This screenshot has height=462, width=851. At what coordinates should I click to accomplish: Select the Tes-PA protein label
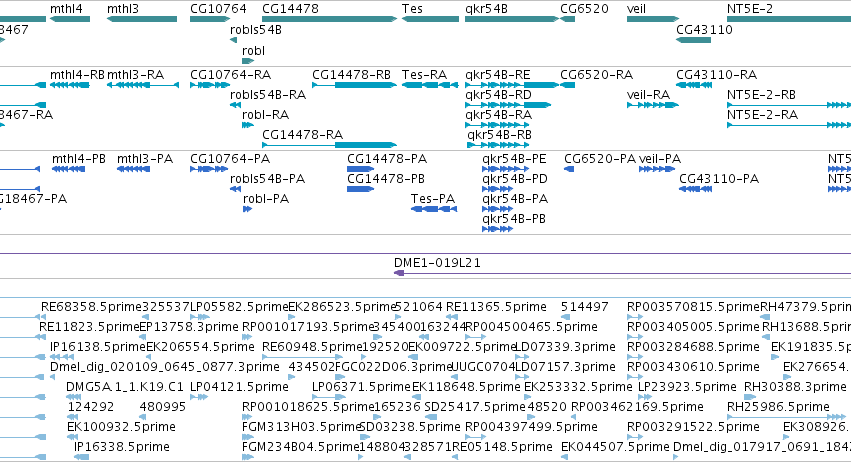click(433, 199)
